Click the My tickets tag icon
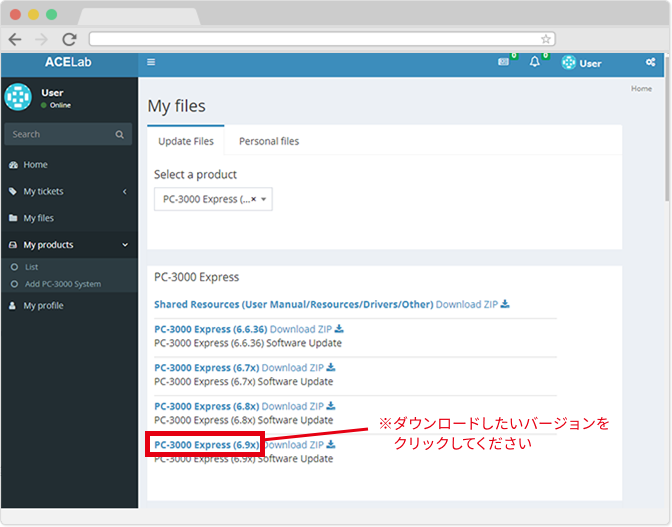 pyautogui.click(x=13, y=192)
